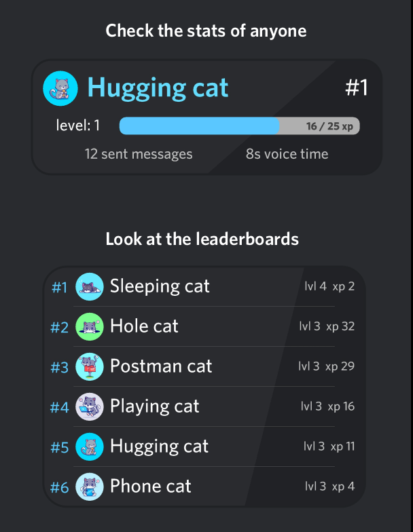Screen dimensions: 413x532
Task: Click the #1 rank badge in stats card
Action: (356, 88)
